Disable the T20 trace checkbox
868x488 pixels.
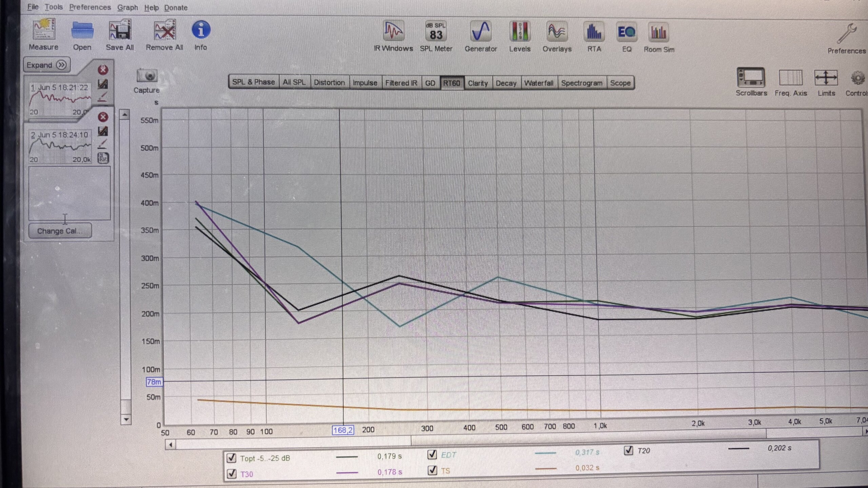[628, 450]
